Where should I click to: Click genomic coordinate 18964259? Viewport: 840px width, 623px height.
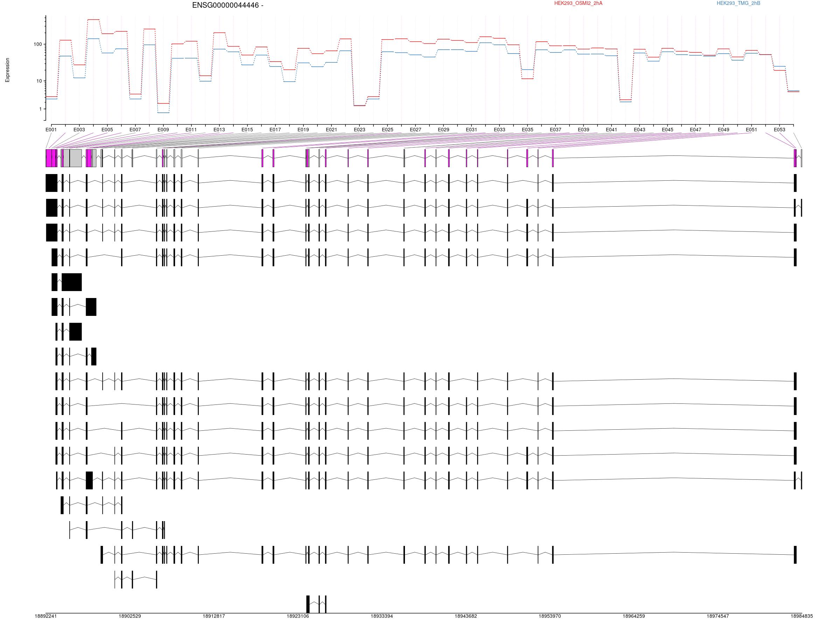click(x=634, y=616)
